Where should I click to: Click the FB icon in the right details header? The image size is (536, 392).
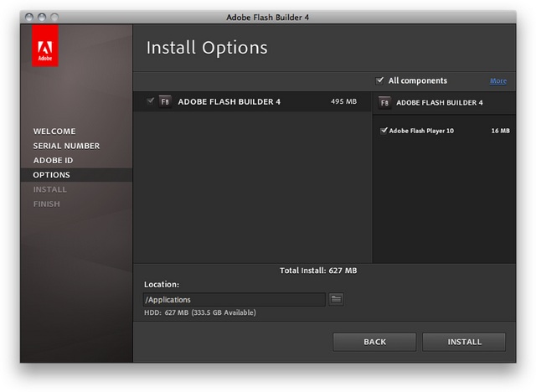pos(384,102)
